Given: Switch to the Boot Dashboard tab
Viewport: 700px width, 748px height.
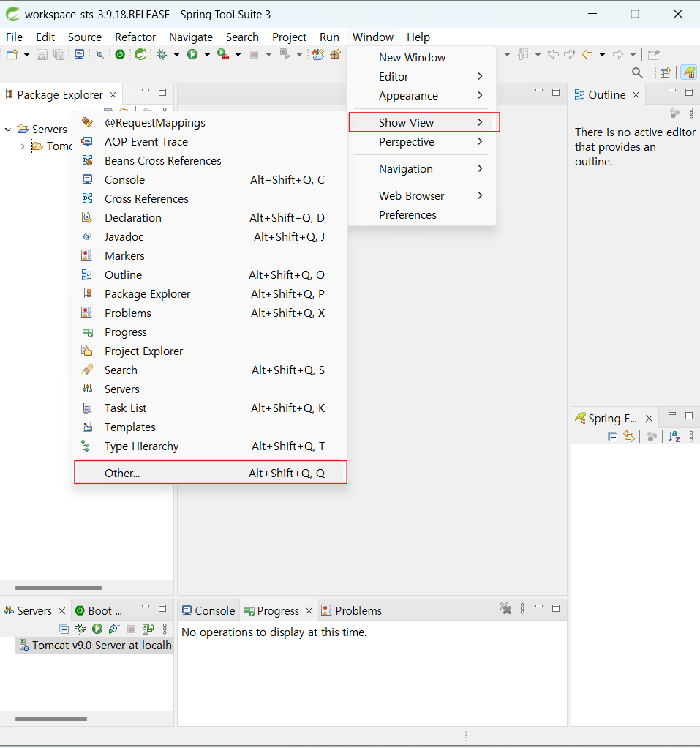Looking at the screenshot, I should pos(99,610).
